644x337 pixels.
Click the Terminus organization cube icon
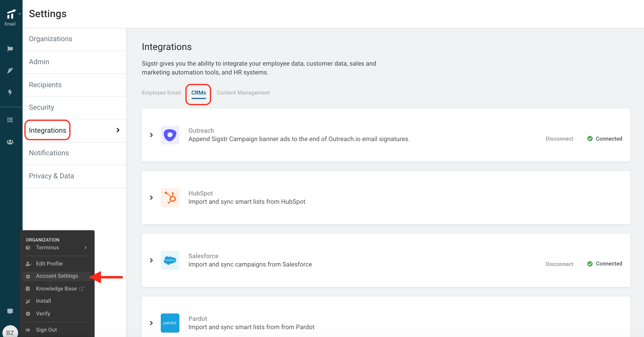click(28, 248)
